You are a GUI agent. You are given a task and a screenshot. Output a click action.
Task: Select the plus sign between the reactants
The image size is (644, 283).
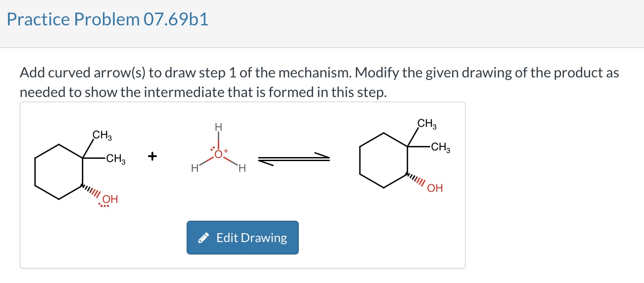(152, 156)
